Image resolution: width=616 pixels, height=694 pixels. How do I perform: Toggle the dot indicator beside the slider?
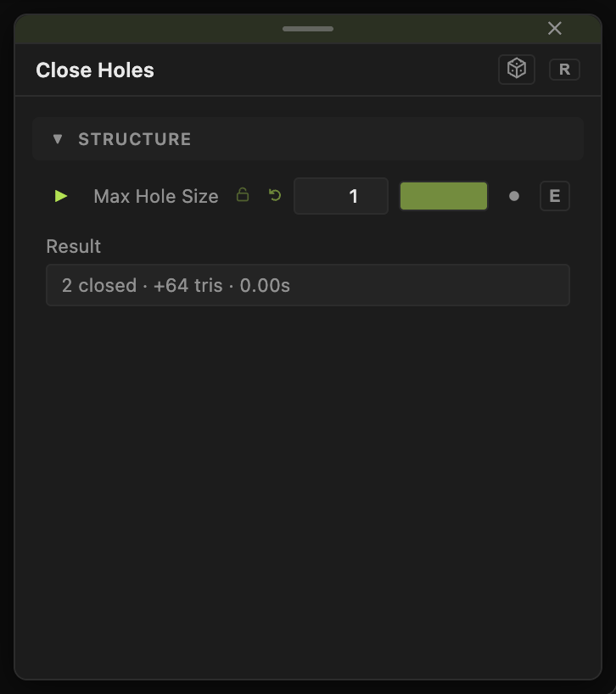(514, 196)
